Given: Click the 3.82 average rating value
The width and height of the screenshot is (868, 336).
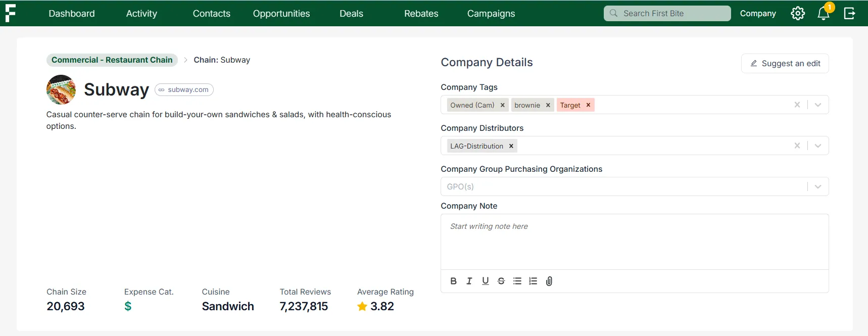Looking at the screenshot, I should pyautogui.click(x=382, y=306).
